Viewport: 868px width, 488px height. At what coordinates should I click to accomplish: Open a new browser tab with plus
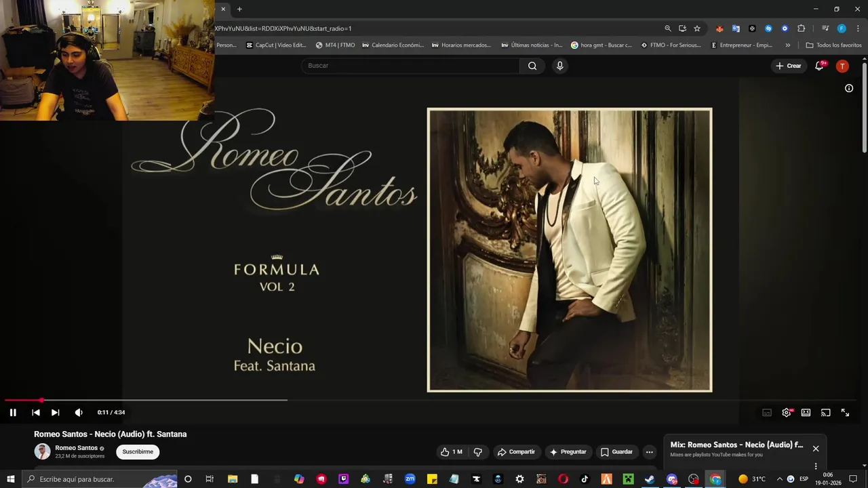239,9
